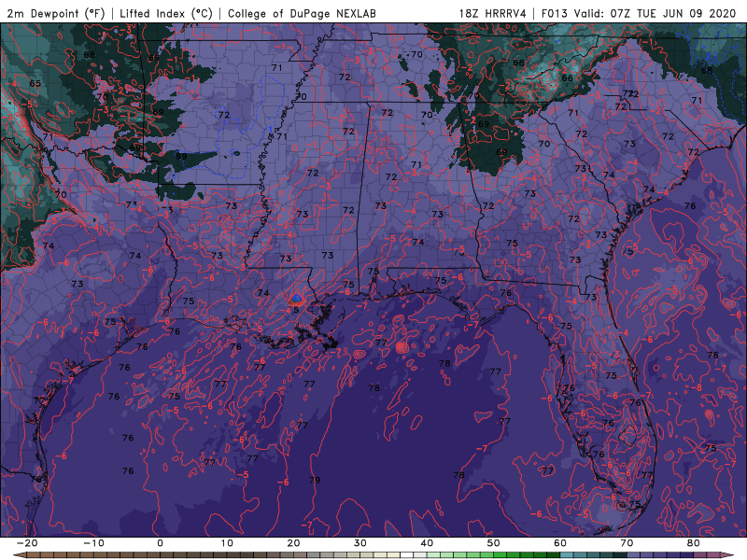Click the 70 label on the color scale

point(627,543)
